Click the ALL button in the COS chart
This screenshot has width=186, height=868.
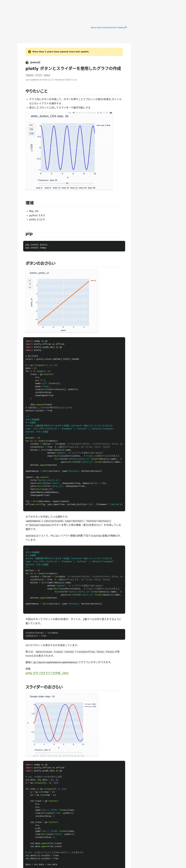31,125
